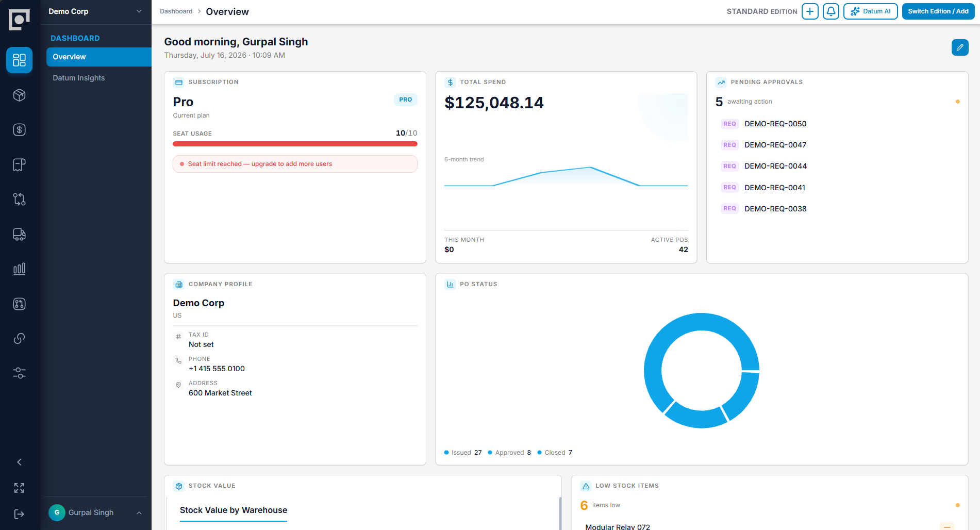
Task: Click the logout icon at sidebar bottom
Action: (x=20, y=514)
